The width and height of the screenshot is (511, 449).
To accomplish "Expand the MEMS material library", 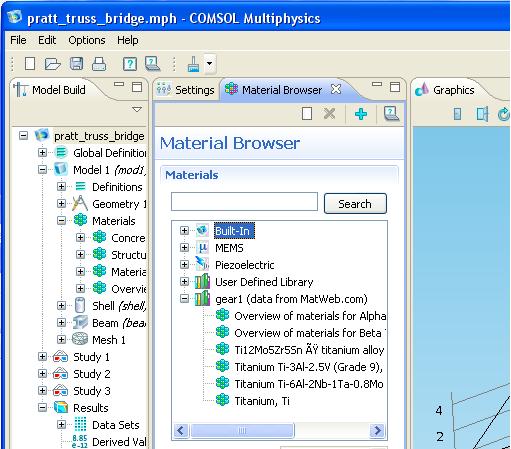I will [184, 248].
